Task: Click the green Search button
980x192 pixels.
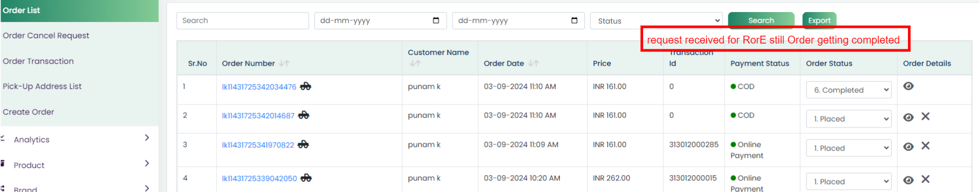Action: click(761, 20)
